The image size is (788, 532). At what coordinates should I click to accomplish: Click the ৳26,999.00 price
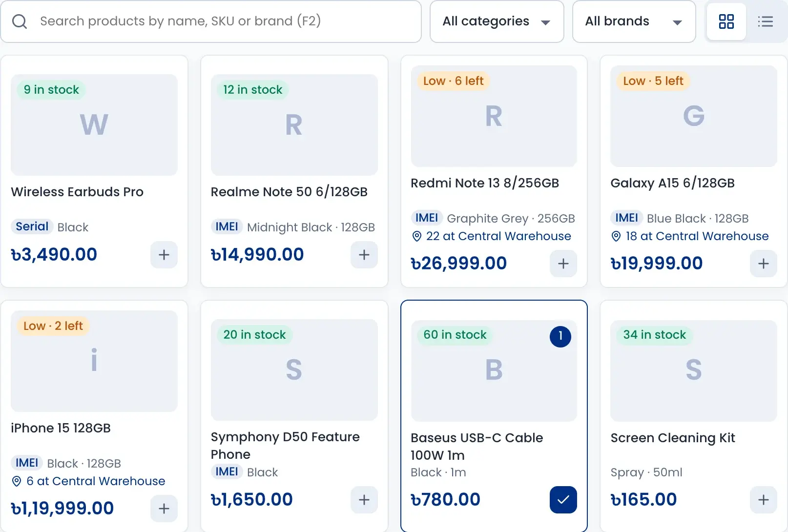(459, 264)
